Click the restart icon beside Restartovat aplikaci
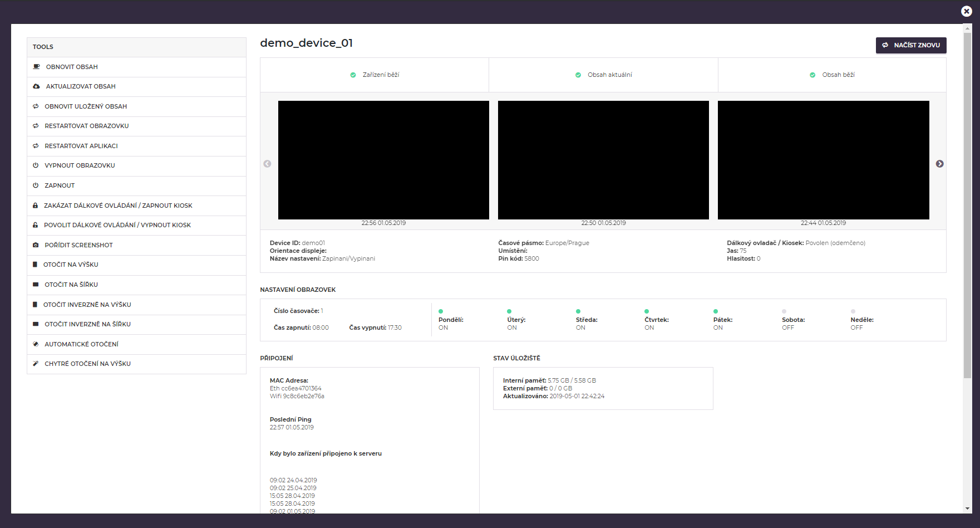This screenshot has width=980, height=528. pos(36,146)
